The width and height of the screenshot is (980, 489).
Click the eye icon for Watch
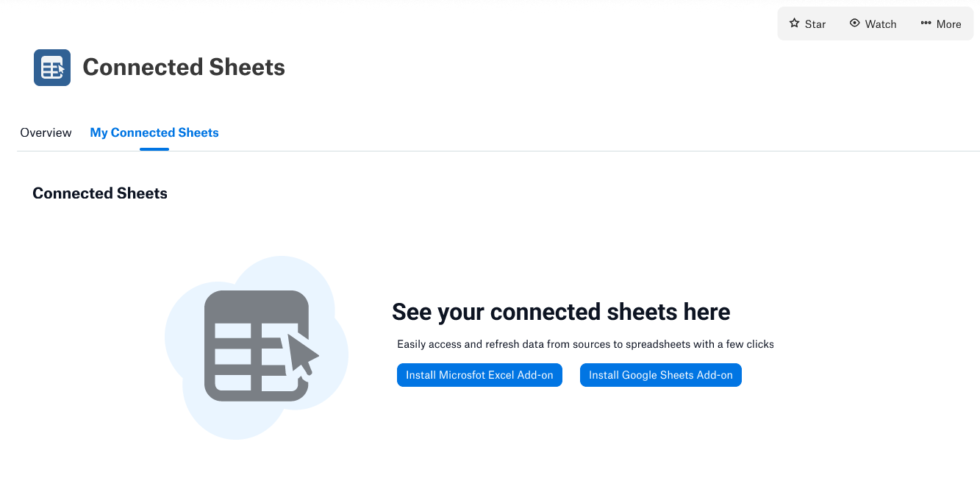coord(854,24)
